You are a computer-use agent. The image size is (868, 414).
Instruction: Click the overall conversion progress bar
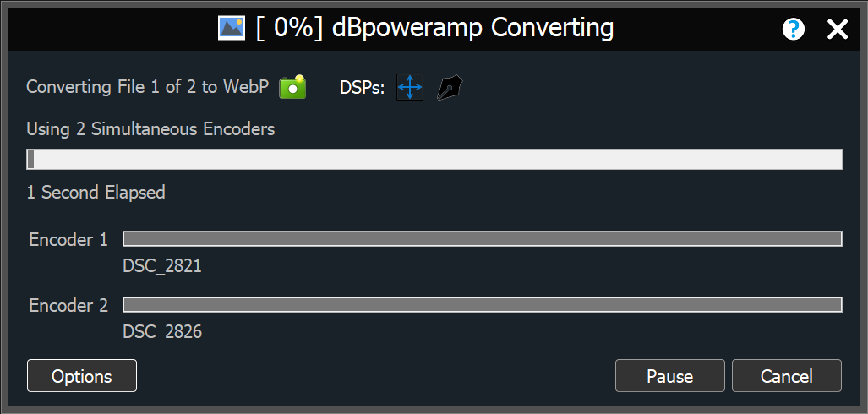pyautogui.click(x=434, y=159)
